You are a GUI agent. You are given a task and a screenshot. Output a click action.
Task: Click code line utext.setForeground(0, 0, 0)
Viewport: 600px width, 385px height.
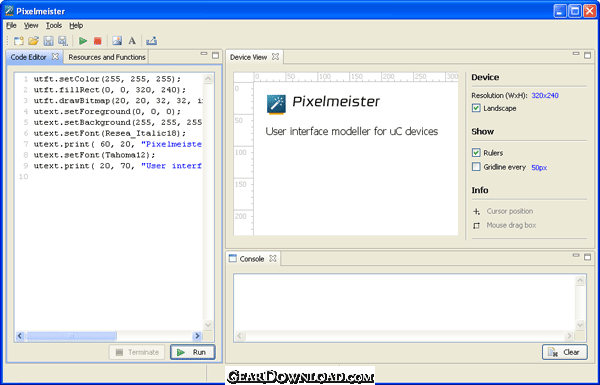pyautogui.click(x=107, y=111)
